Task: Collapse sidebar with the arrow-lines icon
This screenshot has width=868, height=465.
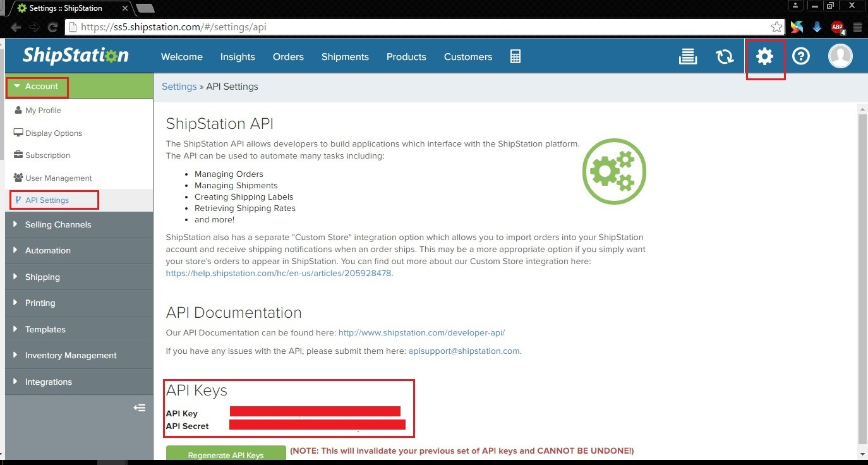Action: click(140, 408)
